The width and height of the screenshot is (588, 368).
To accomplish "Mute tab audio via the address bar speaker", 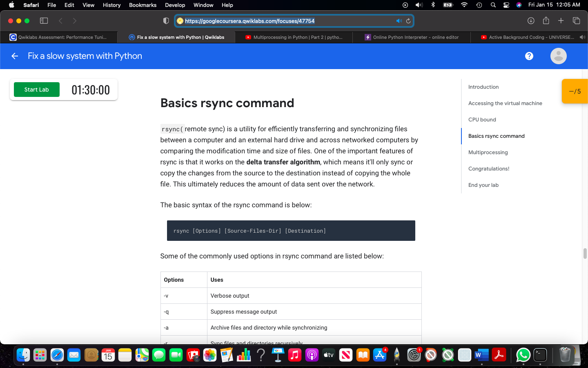I will coord(399,20).
